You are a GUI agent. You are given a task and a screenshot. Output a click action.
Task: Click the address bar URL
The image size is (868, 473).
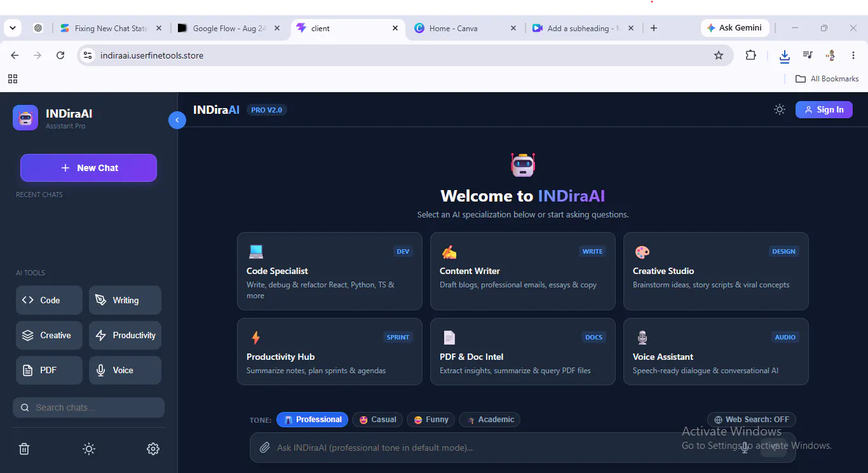(x=152, y=55)
